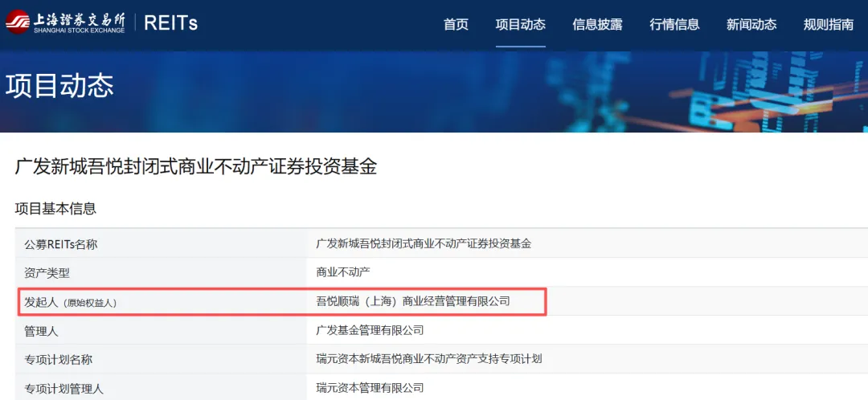868x400 pixels.
Task: Click the 专项计划名称 label cell
Action: click(x=161, y=360)
